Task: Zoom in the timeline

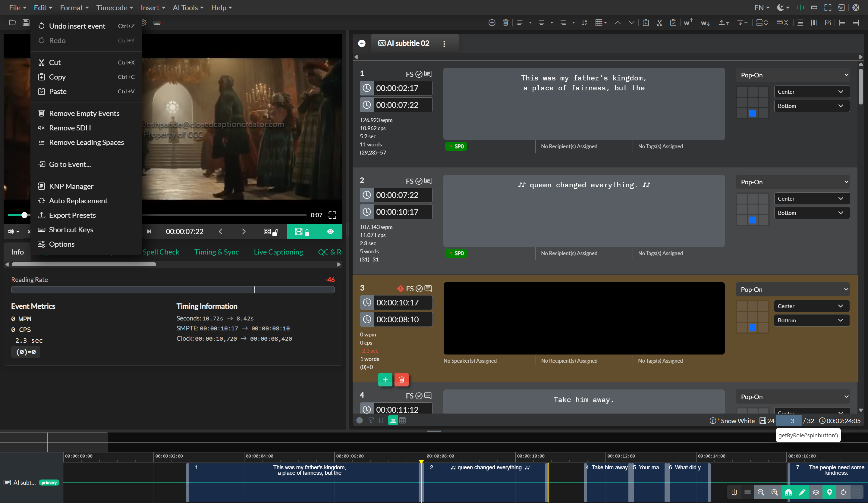Action: coord(775,492)
